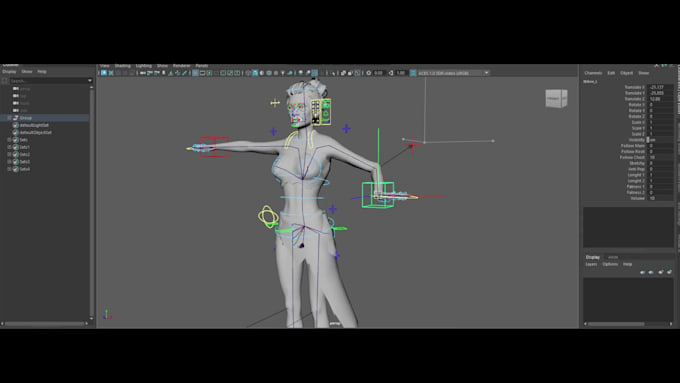Click the Outliner search field
The image size is (680, 383).
tap(48, 81)
